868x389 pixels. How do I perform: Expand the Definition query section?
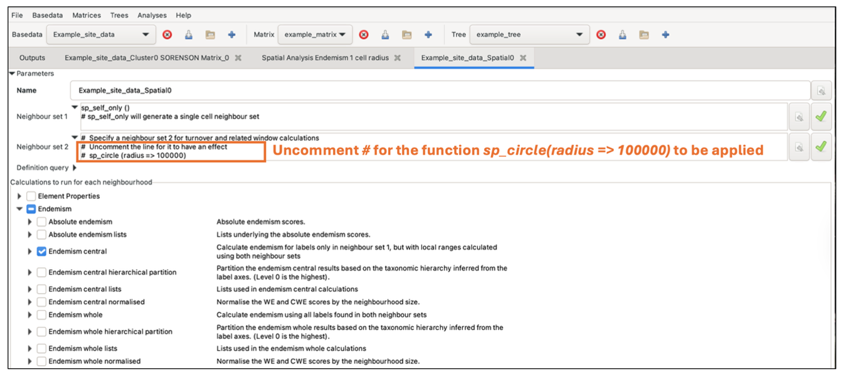(75, 168)
